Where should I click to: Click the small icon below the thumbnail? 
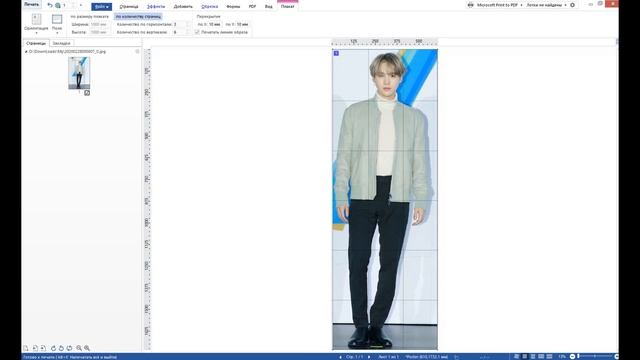coord(87,93)
